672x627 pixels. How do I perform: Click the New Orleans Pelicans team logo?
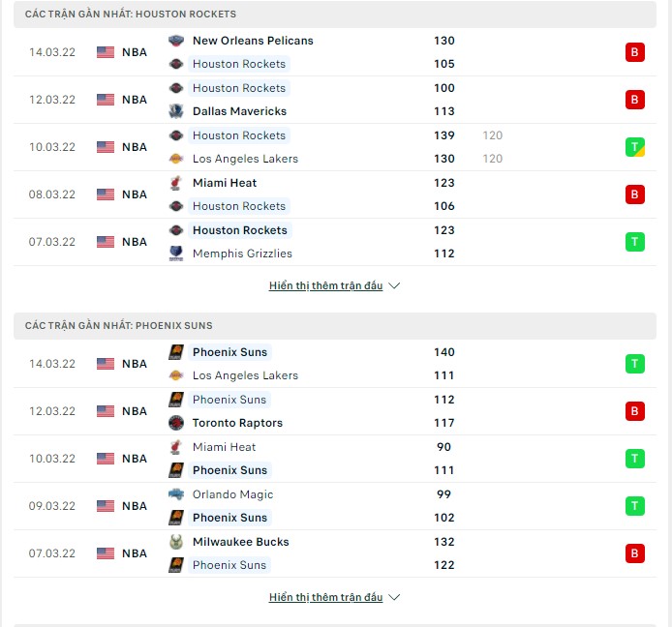[176, 41]
